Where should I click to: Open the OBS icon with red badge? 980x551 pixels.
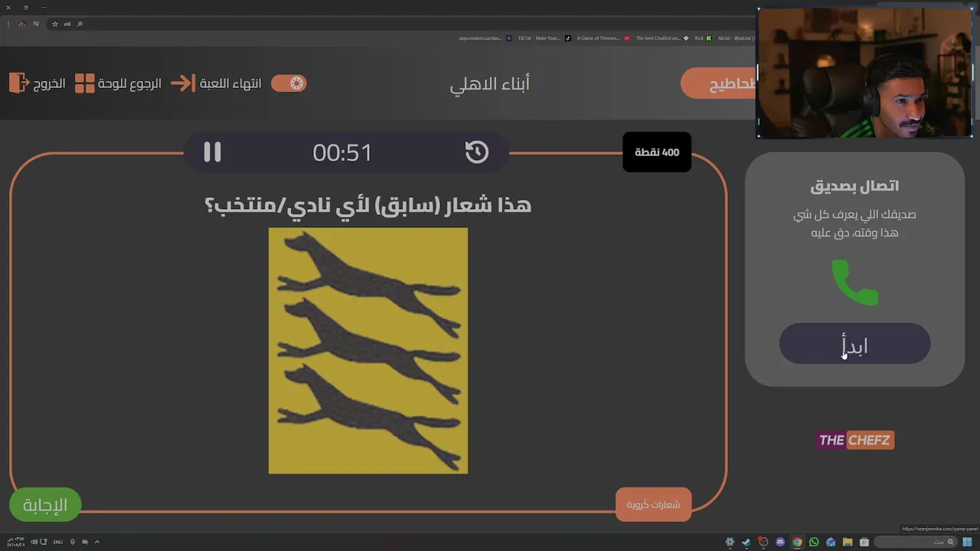click(x=763, y=541)
